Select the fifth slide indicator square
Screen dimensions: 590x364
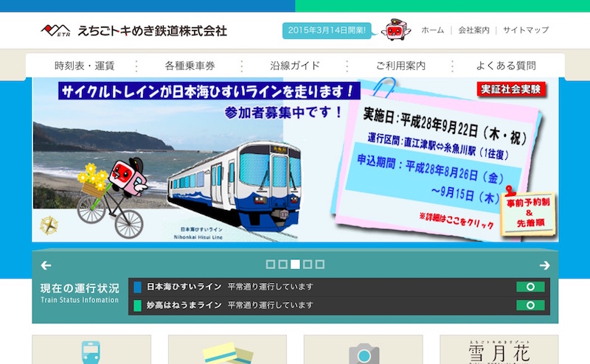pos(320,265)
